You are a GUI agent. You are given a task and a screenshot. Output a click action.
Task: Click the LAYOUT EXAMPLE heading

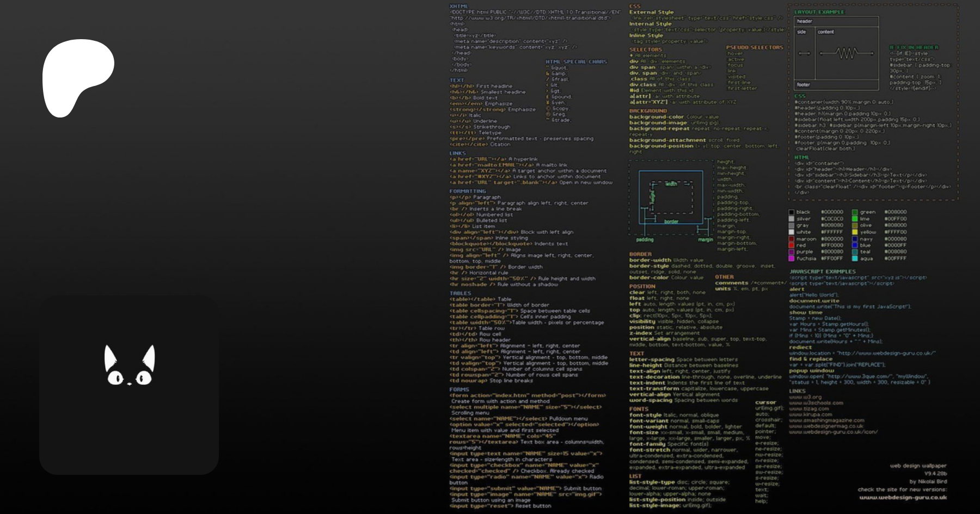click(x=819, y=12)
